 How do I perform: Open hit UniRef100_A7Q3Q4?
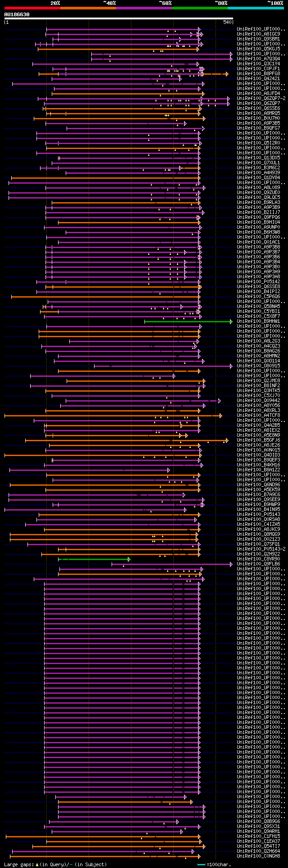tap(258, 59)
